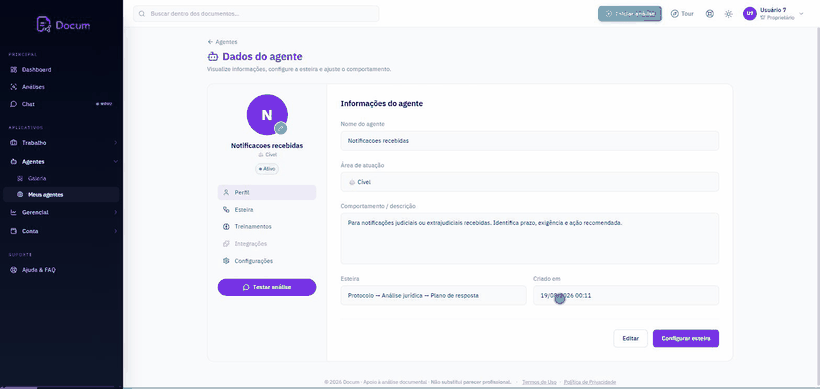Go back to Agentes list
Screen dimensions: 820x389
(222, 42)
